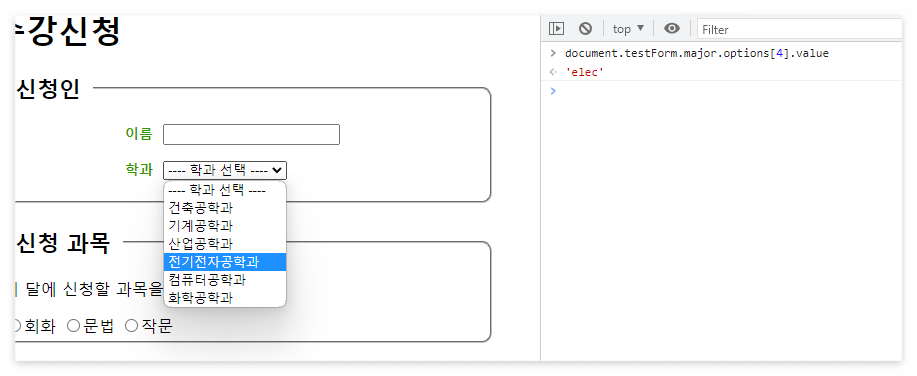The height and width of the screenshot is (376, 917).
Task: Toggle the console sidebar panel icon
Action: tap(556, 29)
